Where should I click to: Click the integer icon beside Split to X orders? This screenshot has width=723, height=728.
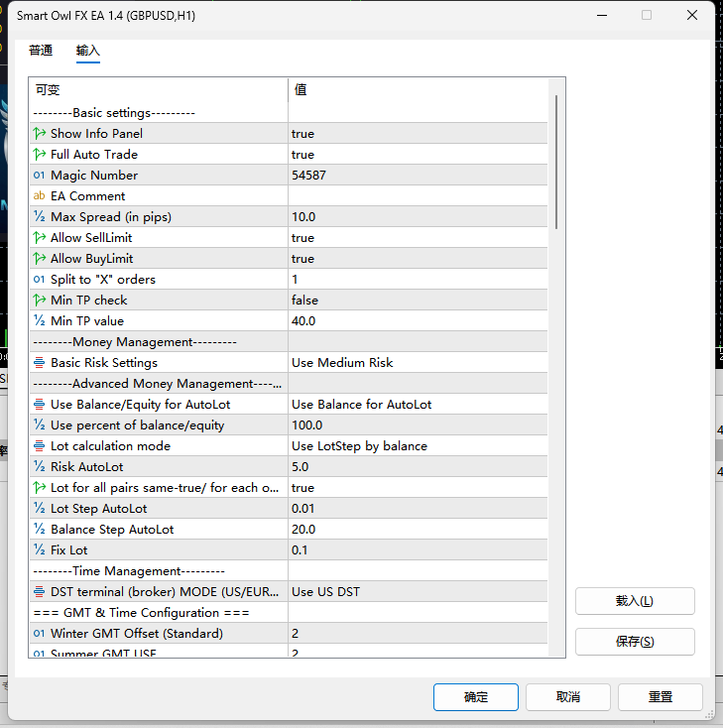pos(40,280)
